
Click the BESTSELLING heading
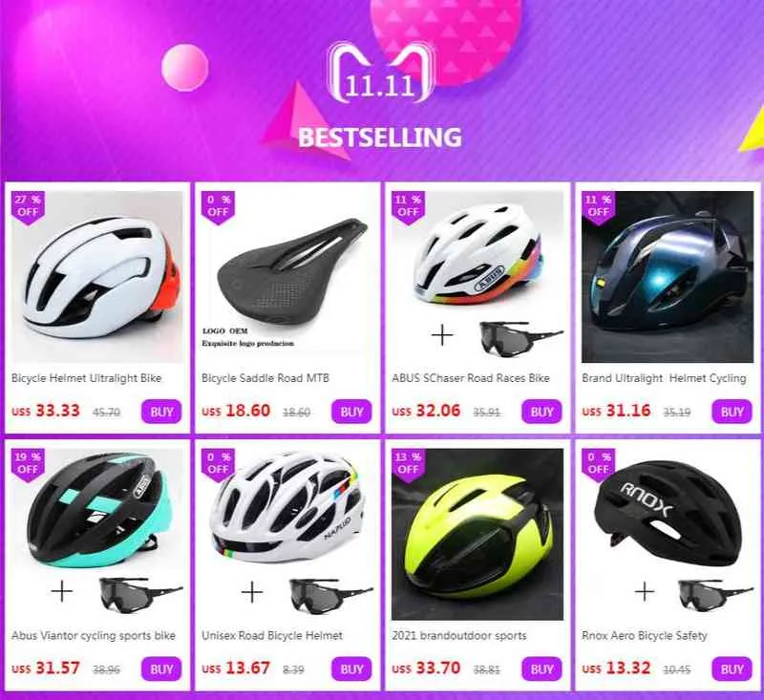pos(379,138)
